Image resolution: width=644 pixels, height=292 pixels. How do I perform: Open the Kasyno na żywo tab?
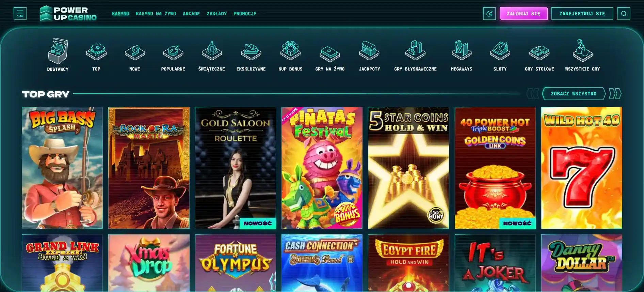pyautogui.click(x=156, y=14)
